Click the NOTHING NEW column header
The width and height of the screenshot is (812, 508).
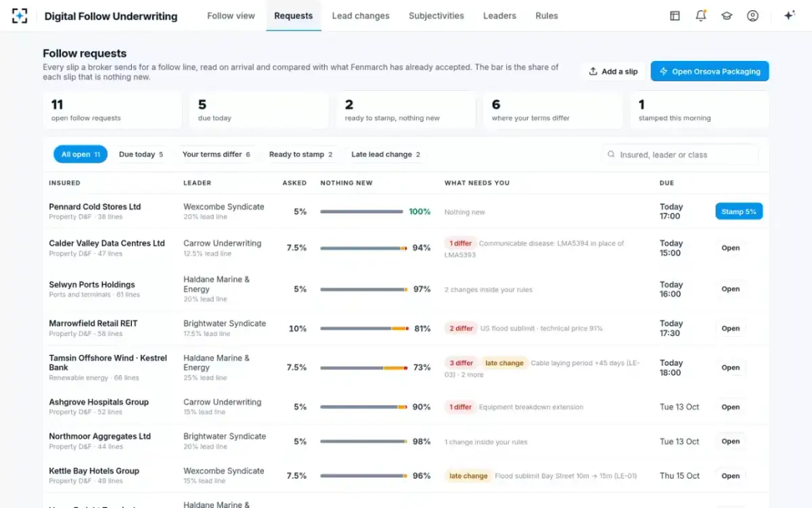(346, 183)
